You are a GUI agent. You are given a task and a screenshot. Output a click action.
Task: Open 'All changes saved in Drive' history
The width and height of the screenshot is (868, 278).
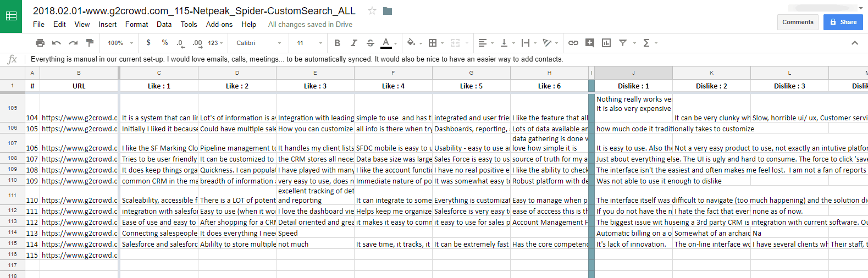point(310,24)
